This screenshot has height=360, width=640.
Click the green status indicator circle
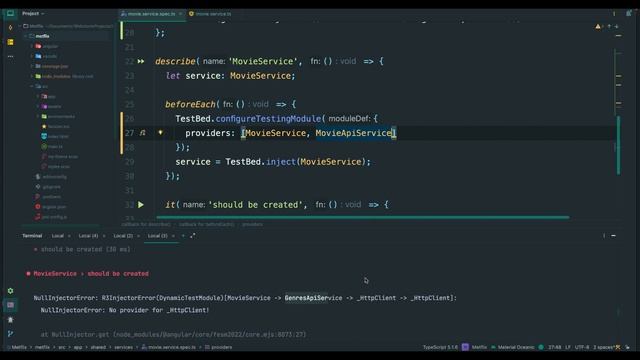pos(541,347)
